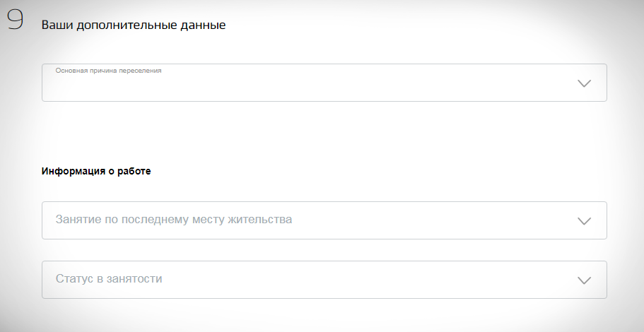
Task: Click the word работе in the section subheading
Action: (134, 171)
